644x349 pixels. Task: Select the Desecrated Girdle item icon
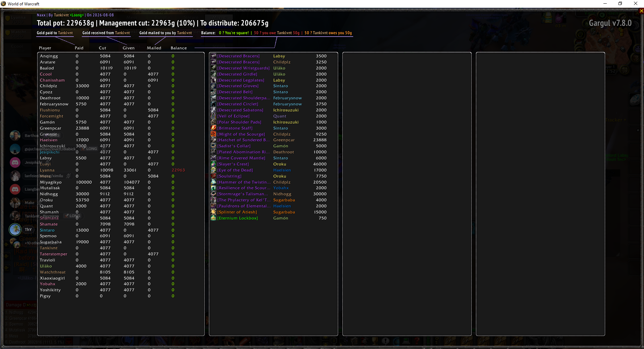click(x=213, y=74)
